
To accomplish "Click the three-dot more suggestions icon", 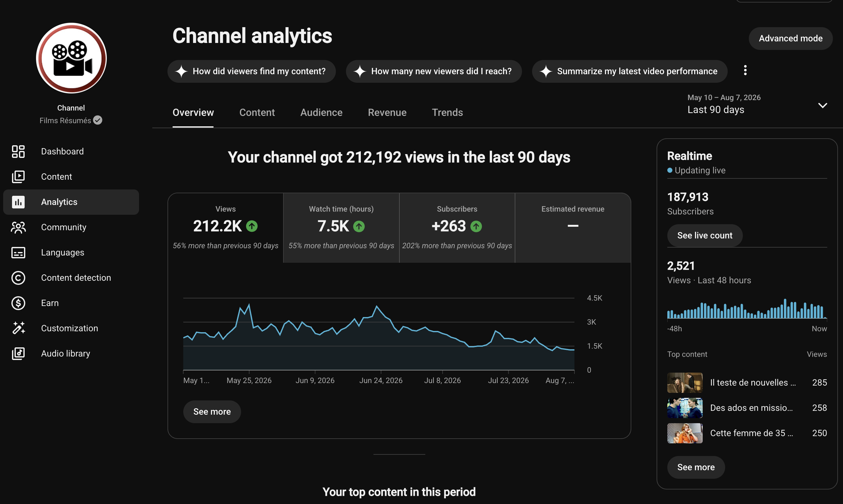I will click(x=745, y=70).
